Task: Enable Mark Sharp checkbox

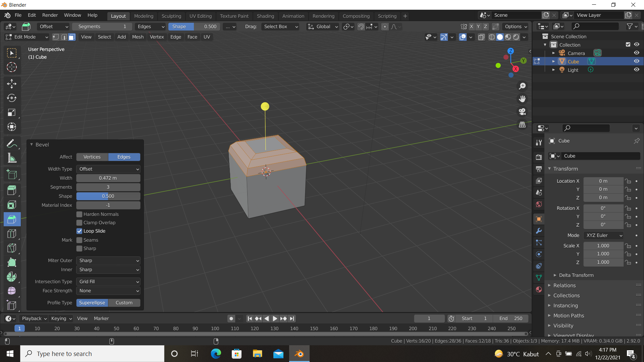Action: [79, 248]
